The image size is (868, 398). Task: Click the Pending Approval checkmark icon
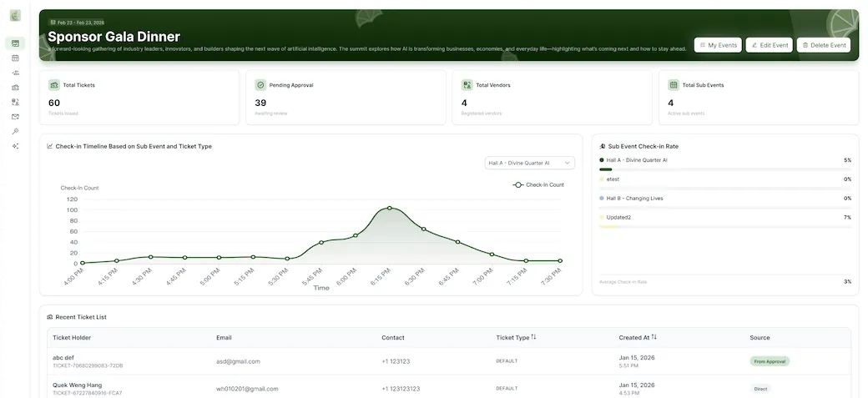pyautogui.click(x=260, y=85)
